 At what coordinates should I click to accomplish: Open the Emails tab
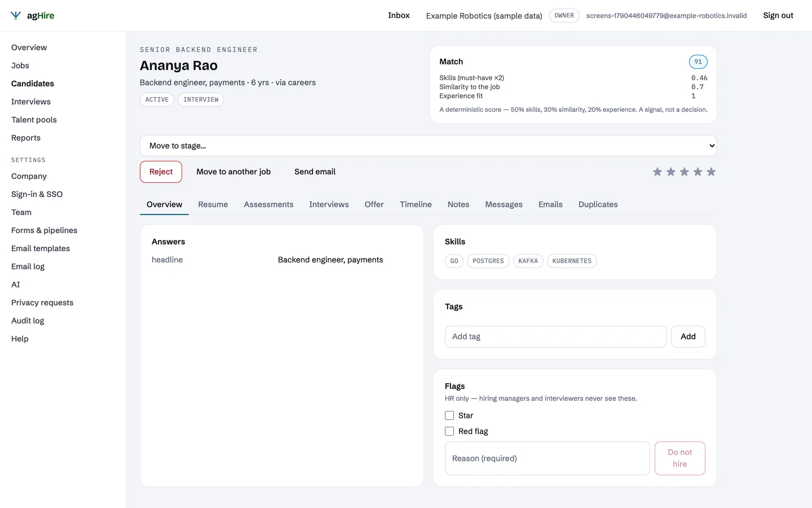(550, 204)
